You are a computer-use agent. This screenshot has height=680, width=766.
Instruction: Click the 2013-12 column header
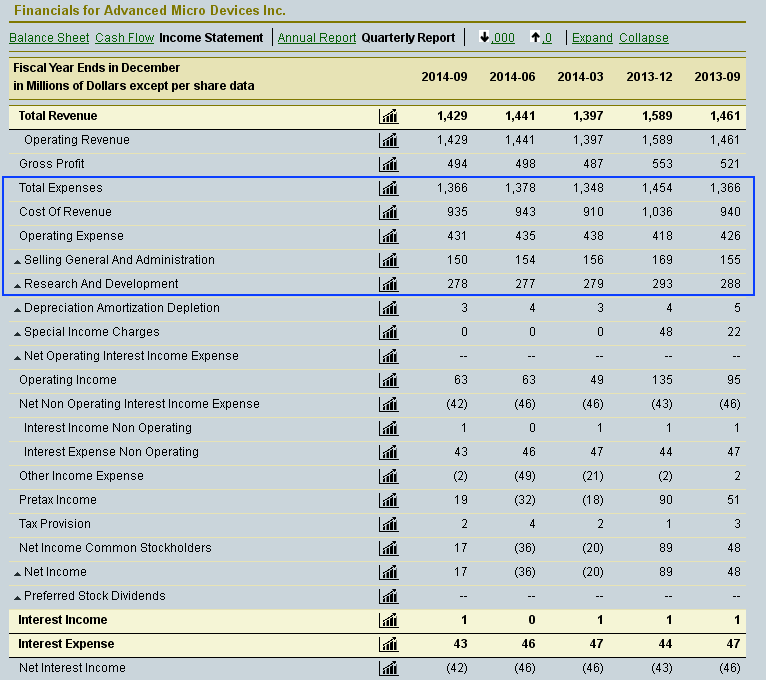click(x=649, y=77)
